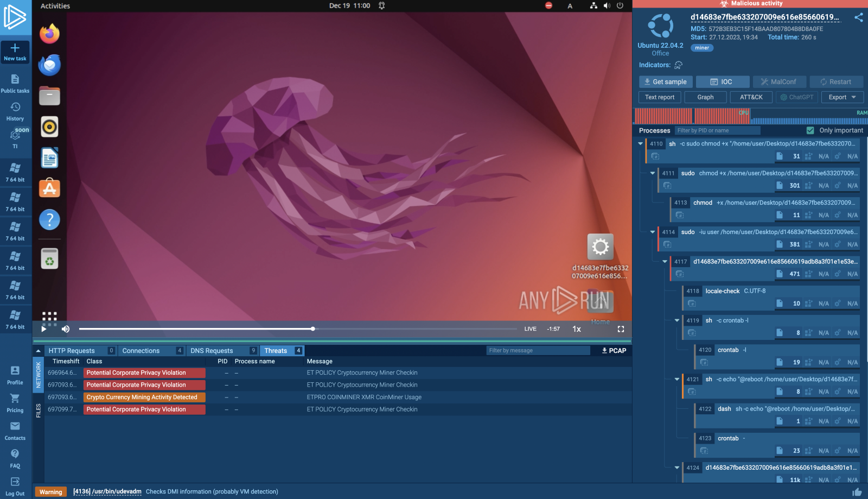Click the files icon on process 4110
Screen dimensions: 868x499
tap(780, 156)
